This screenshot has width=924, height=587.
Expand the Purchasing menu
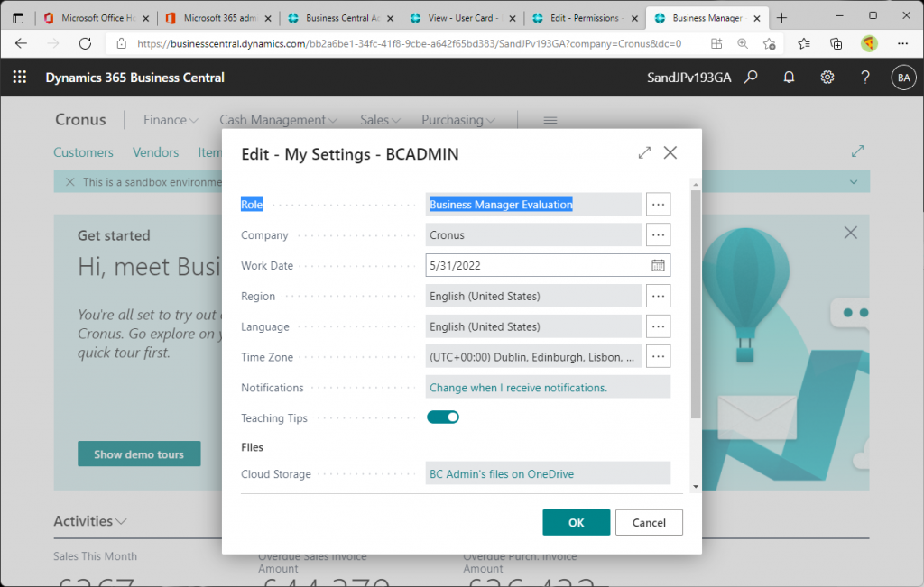coord(457,120)
